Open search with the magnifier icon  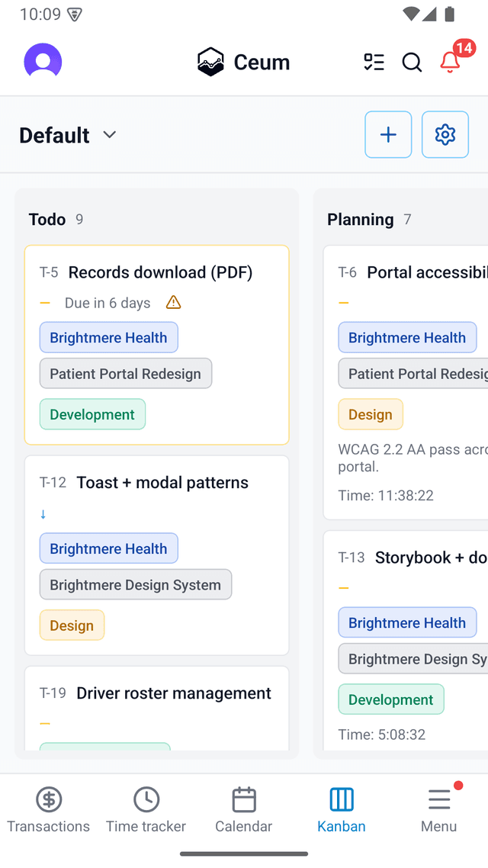click(x=412, y=62)
